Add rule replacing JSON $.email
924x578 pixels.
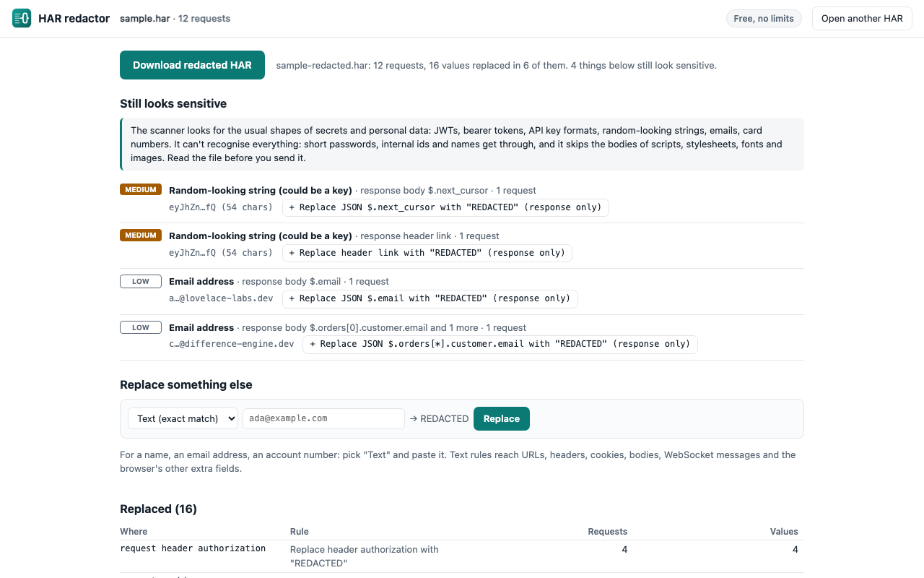click(x=430, y=298)
